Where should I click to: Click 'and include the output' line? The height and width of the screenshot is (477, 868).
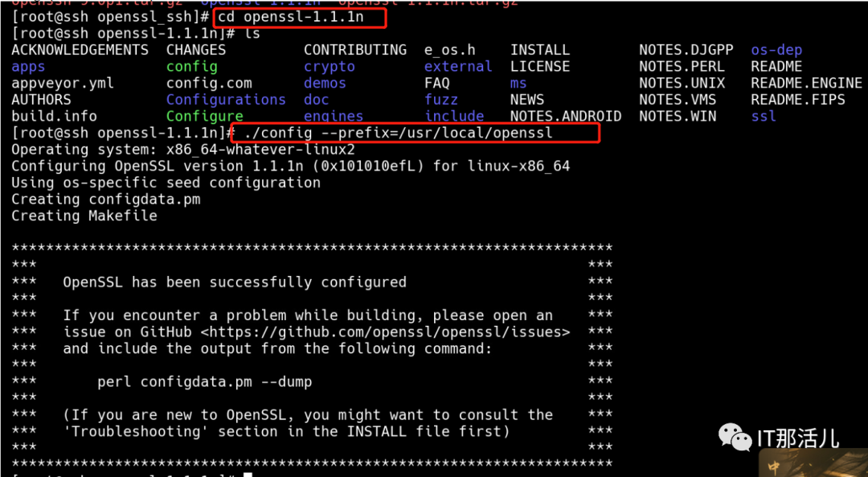277,349
